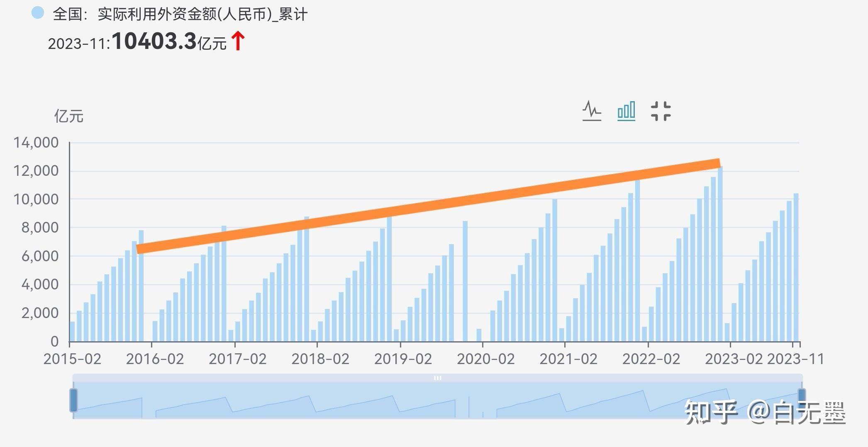Click the x-axis label 2017-02
Screen dimensions: 868x447
pyautogui.click(x=237, y=359)
